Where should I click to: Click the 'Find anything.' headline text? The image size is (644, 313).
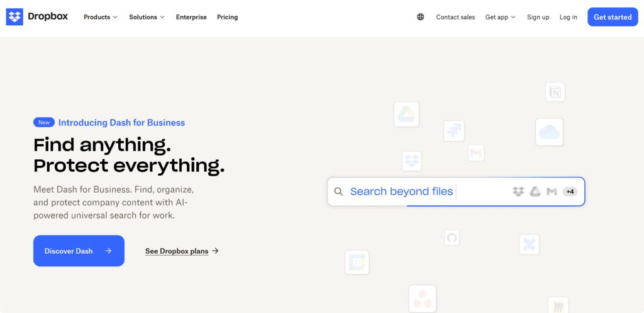(103, 145)
